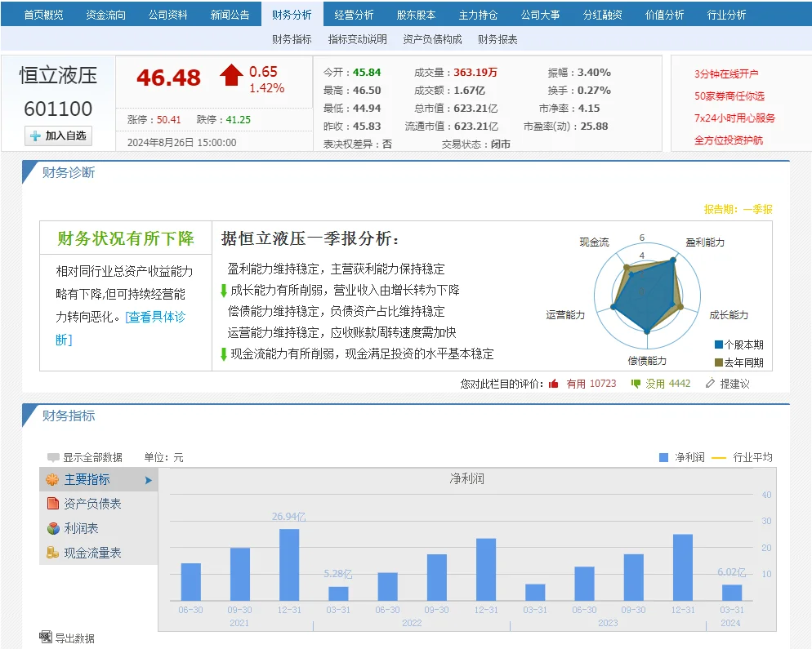
Task: Click the 盈利能力 radar chart label
Action: point(705,242)
